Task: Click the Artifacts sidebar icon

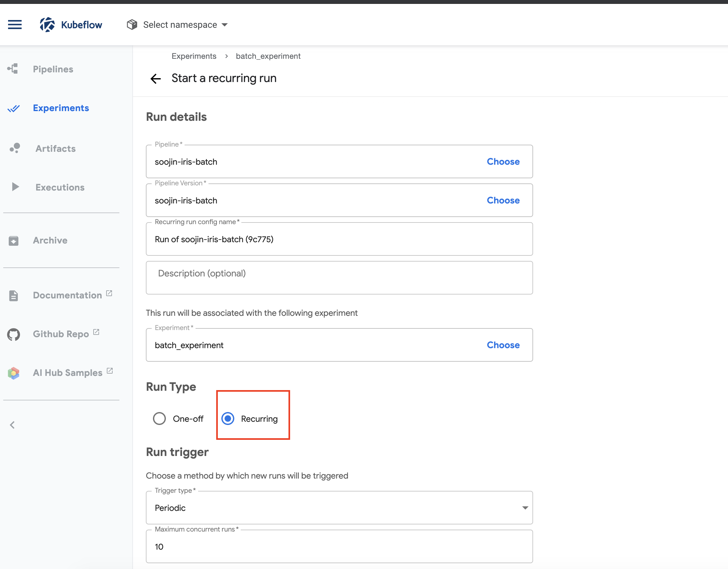Action: (15, 148)
